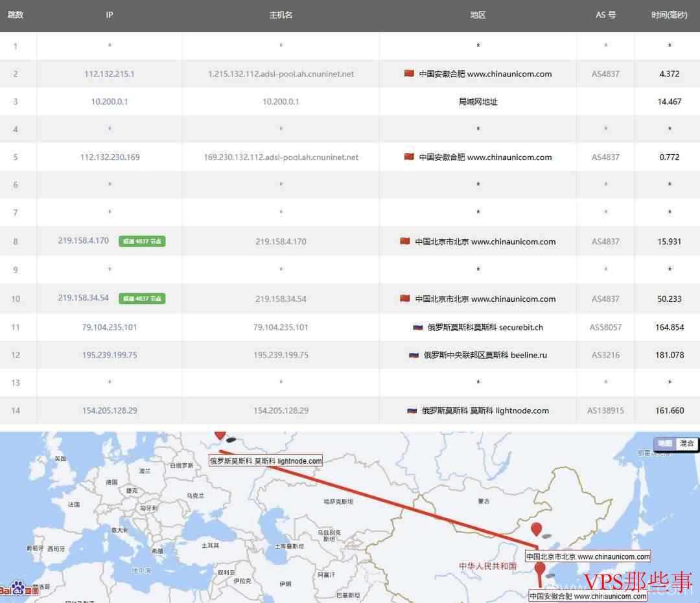Click the 181.078 time value
Screen dimensions: 700x603
669,355
